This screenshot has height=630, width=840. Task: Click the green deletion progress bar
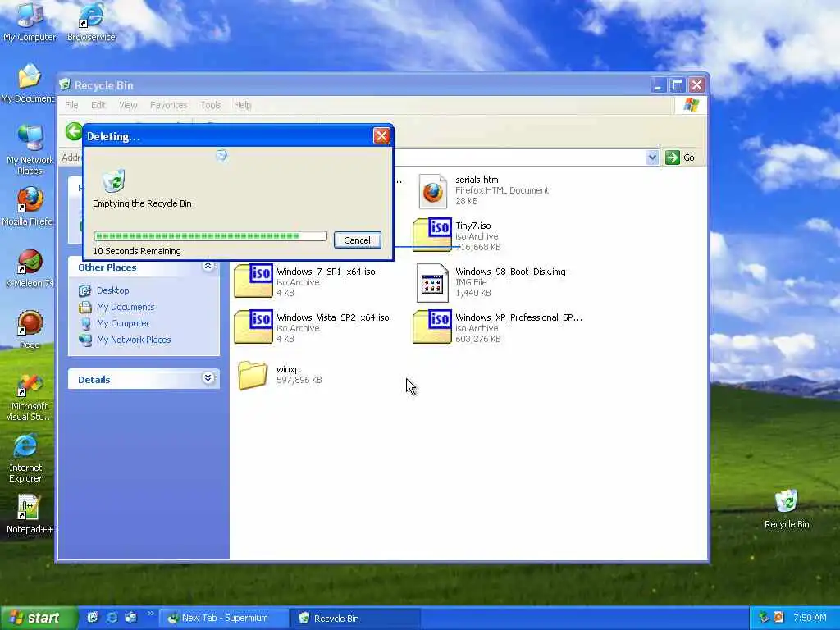210,235
